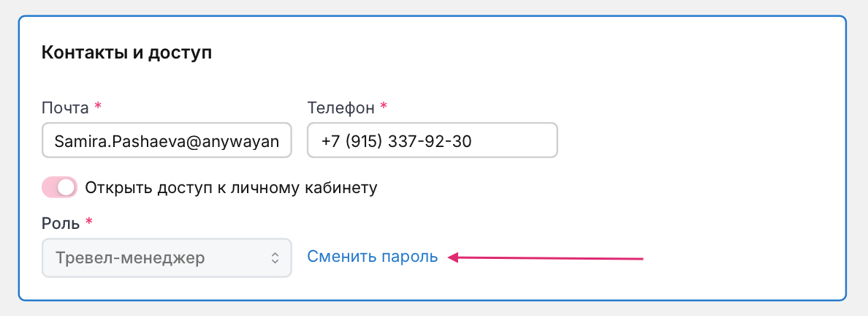Disable the personal account access switch
This screenshot has height=316, width=868.
[x=60, y=187]
